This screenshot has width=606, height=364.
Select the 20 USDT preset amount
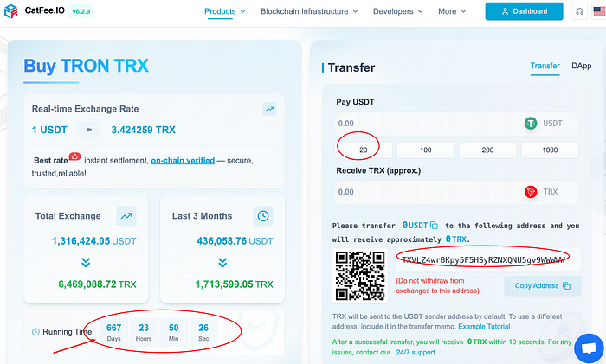(364, 150)
